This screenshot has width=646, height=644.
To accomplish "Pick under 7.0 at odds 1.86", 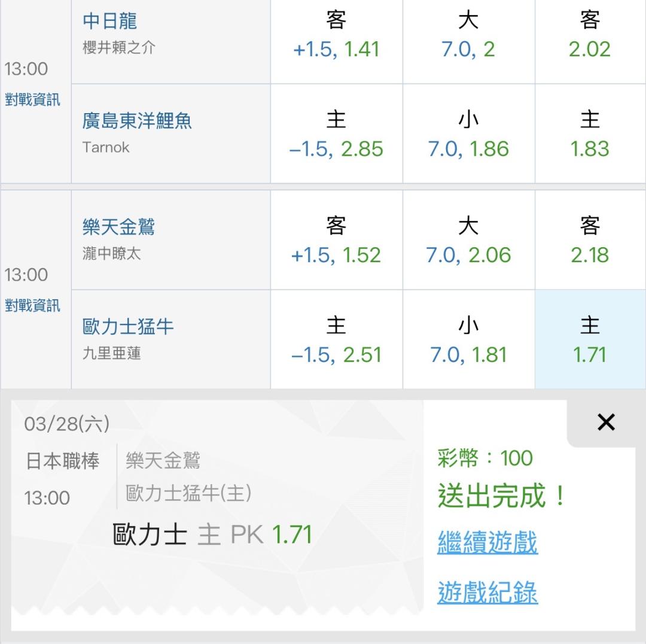I will click(x=468, y=134).
